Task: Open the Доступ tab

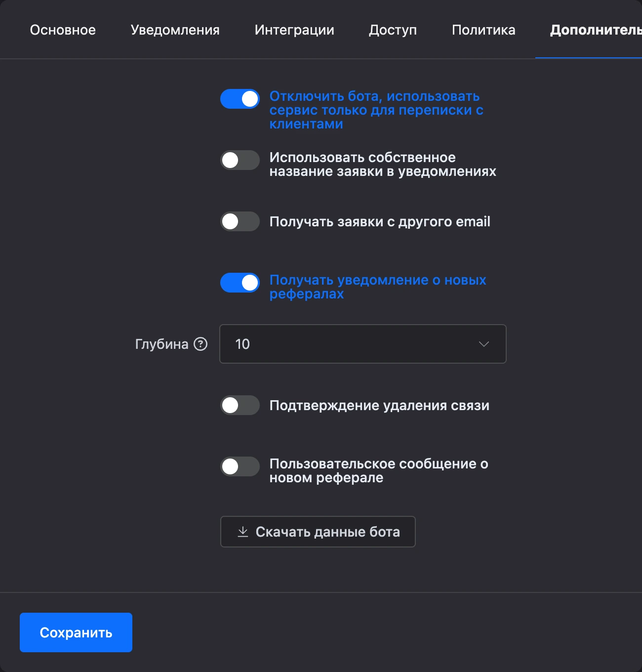Action: [393, 30]
